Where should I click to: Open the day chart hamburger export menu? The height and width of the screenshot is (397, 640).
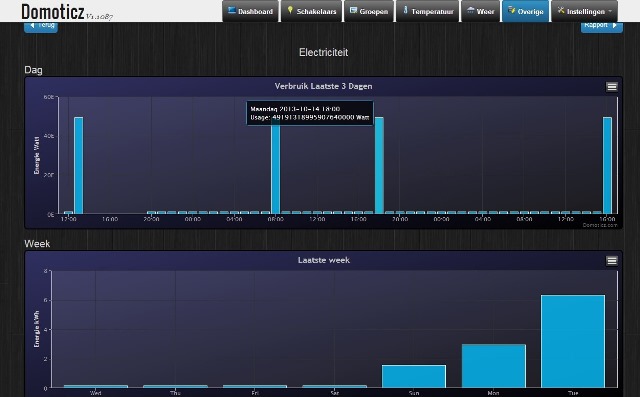[611, 86]
